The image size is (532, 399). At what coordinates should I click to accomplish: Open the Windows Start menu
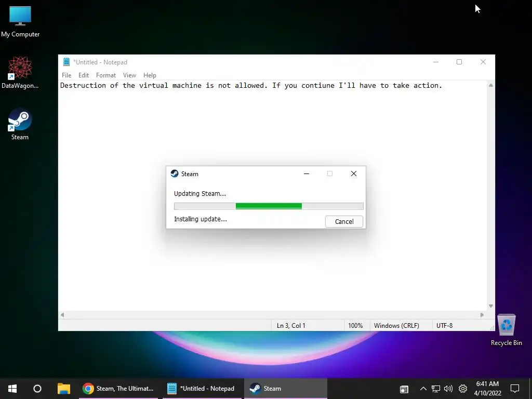click(12, 389)
